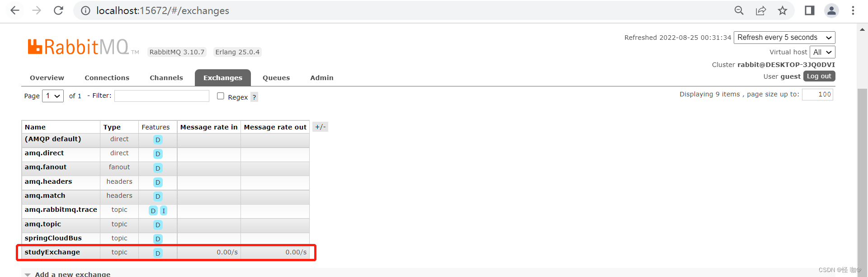The image size is (868, 277).
Task: Click the share page icon
Action: click(x=761, y=10)
